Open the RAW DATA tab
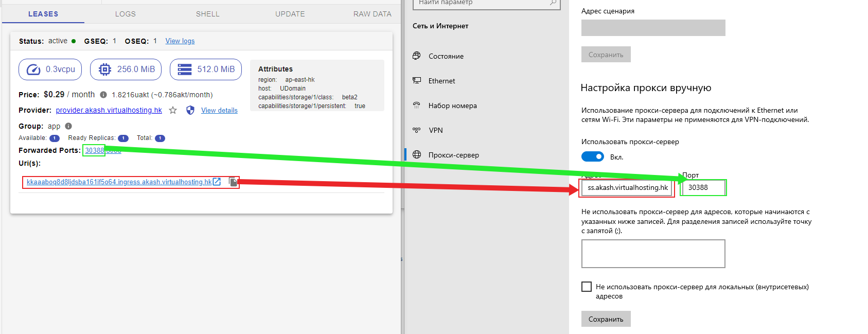Image resolution: width=868 pixels, height=334 pixels. [372, 14]
